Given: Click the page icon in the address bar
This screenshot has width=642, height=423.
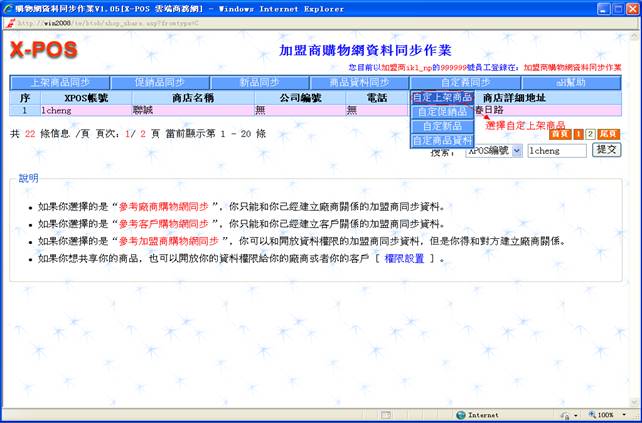Looking at the screenshot, I should tap(10, 23).
